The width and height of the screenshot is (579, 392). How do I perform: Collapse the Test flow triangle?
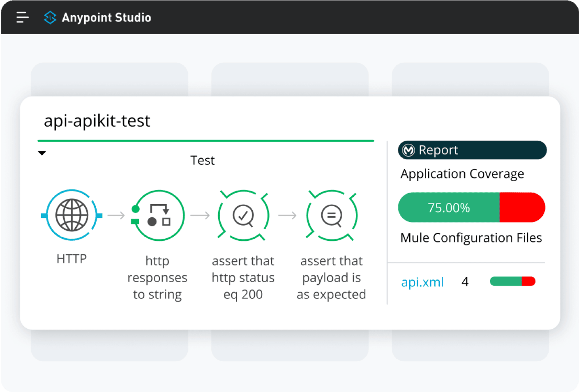pyautogui.click(x=42, y=153)
